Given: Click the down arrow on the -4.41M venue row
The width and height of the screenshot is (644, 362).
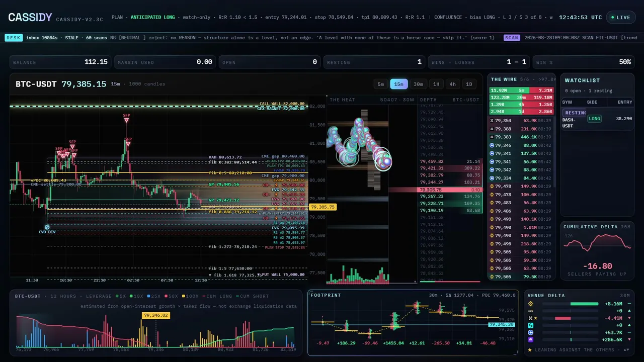Looking at the screenshot, I should 629,318.
